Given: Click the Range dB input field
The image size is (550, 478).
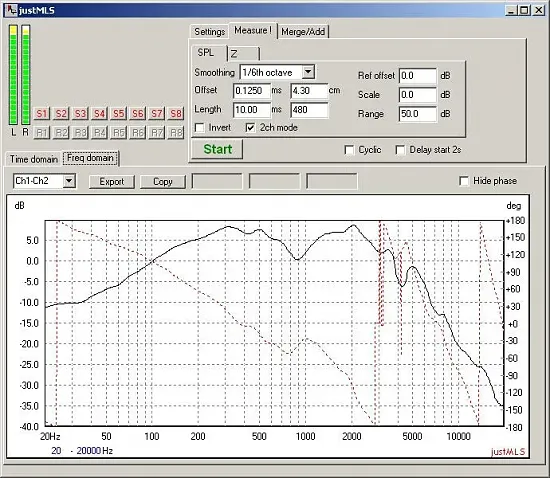Looking at the screenshot, I should [x=417, y=114].
